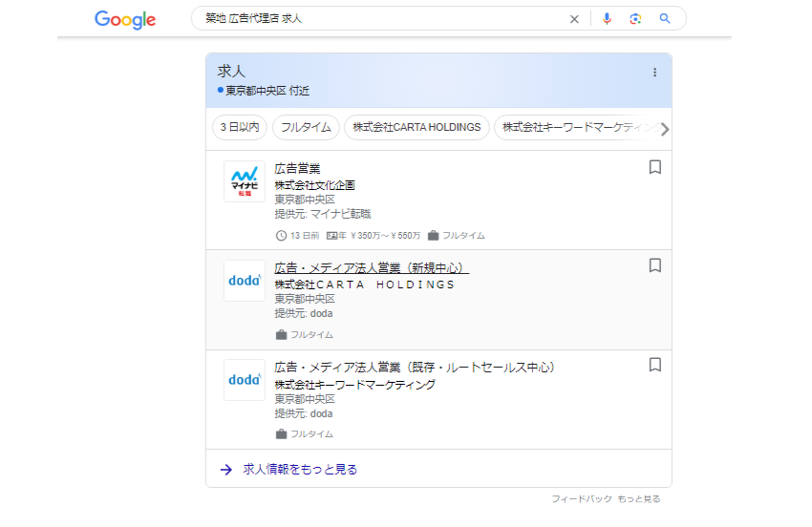Open 広告・メディア法人営業（新規中心）job link
The image size is (812, 527).
coord(372,268)
